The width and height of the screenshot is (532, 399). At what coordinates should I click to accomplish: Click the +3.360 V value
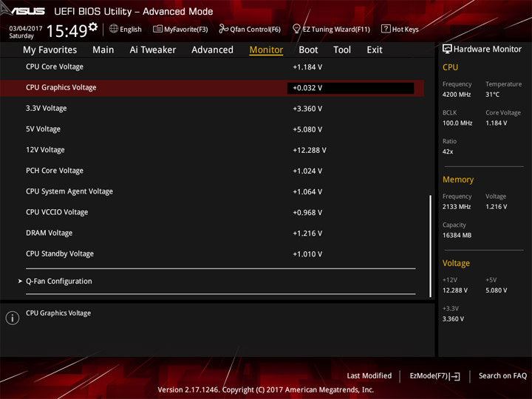pos(307,109)
